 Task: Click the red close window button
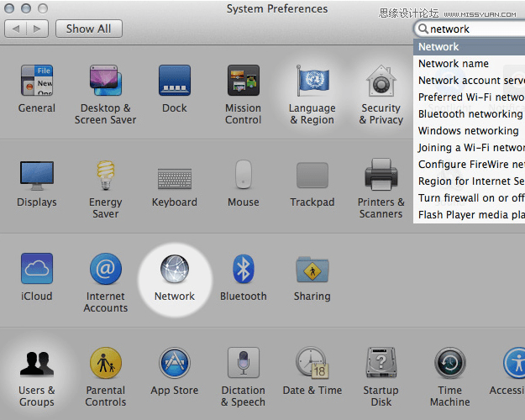point(9,8)
